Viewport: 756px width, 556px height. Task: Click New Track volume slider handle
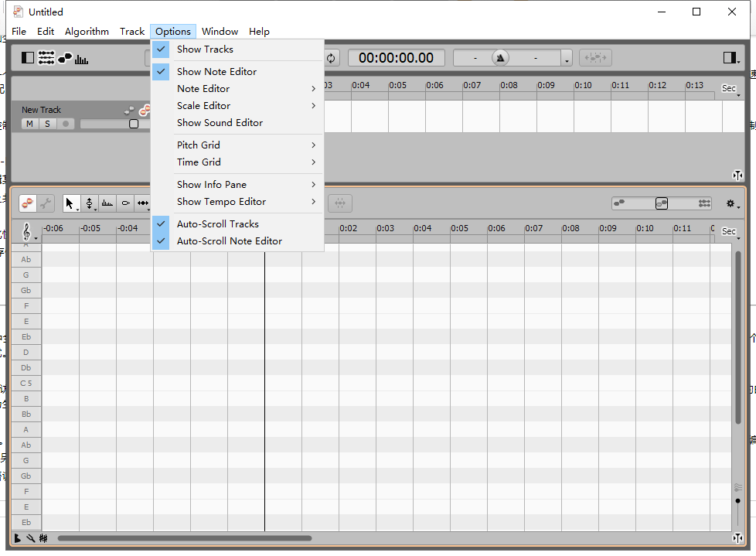134,124
